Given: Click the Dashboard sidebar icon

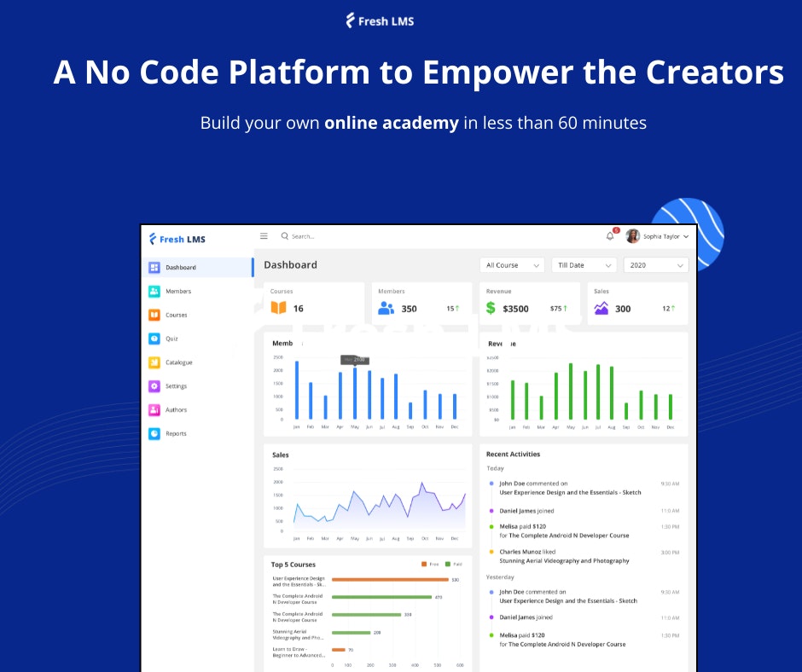Looking at the screenshot, I should 154,267.
